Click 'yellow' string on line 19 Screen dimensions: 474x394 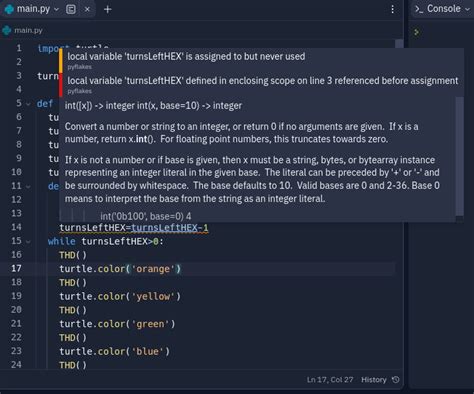[x=153, y=296]
